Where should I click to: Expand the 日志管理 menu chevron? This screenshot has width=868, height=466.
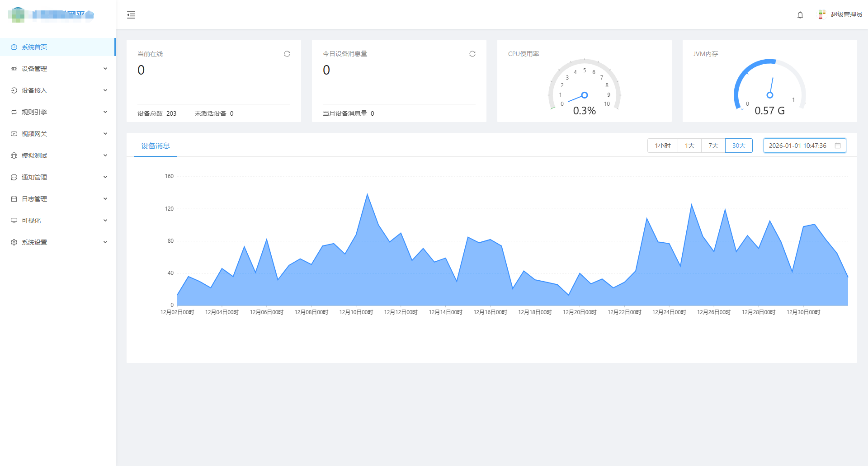click(x=105, y=199)
